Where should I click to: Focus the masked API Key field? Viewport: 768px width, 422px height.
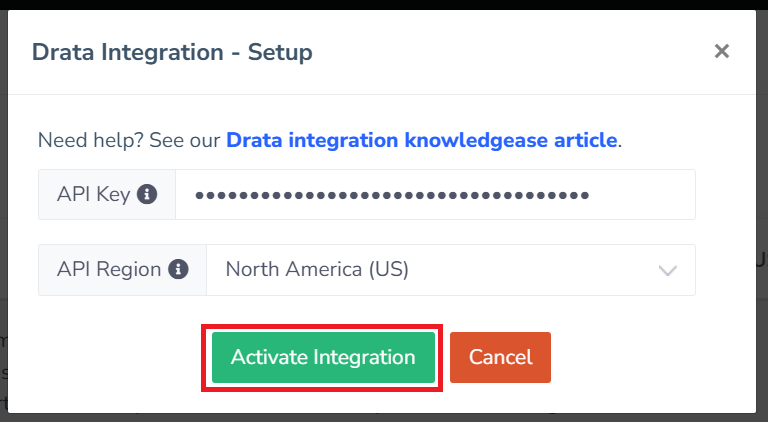tap(435, 194)
